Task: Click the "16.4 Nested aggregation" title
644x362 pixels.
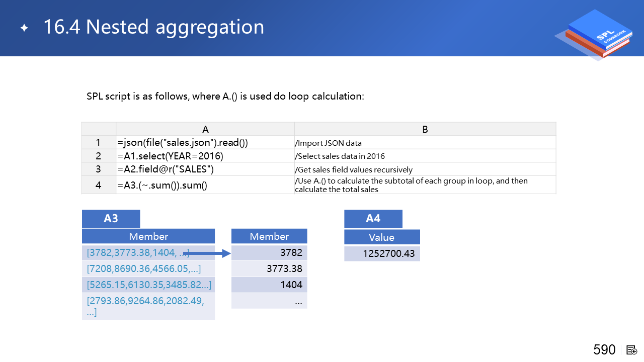Action: coord(153,27)
